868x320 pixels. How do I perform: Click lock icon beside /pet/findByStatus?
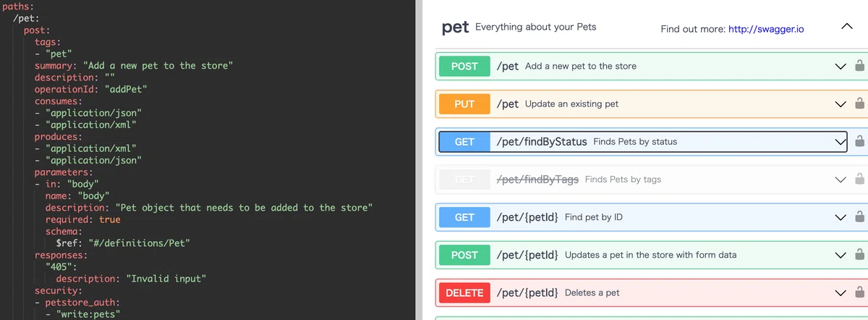(x=859, y=141)
